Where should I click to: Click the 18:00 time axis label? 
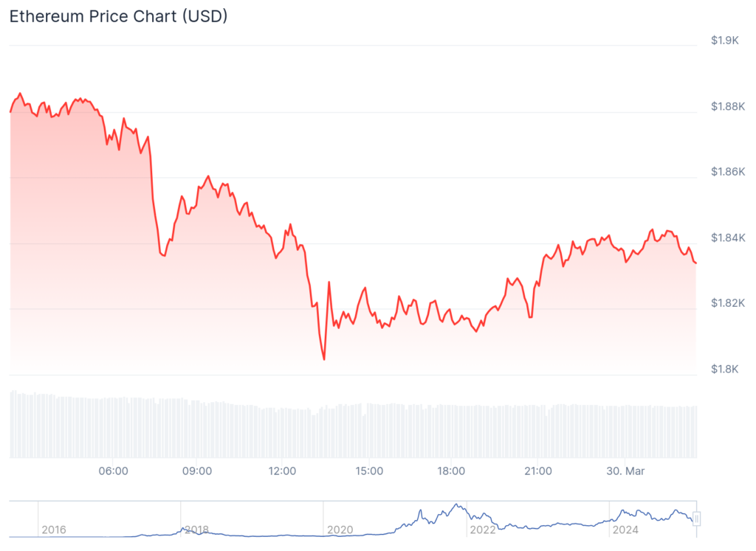point(452,471)
